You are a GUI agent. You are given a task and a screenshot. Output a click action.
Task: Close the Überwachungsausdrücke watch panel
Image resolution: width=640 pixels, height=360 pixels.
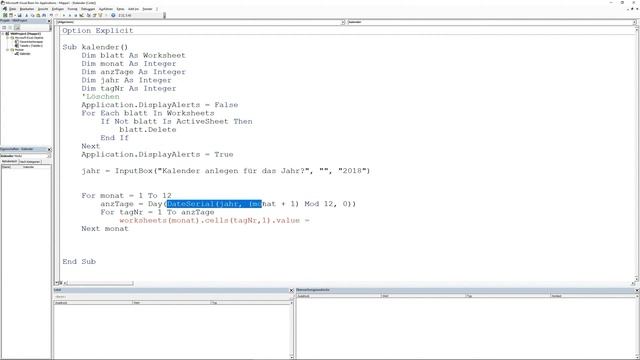coord(637,290)
